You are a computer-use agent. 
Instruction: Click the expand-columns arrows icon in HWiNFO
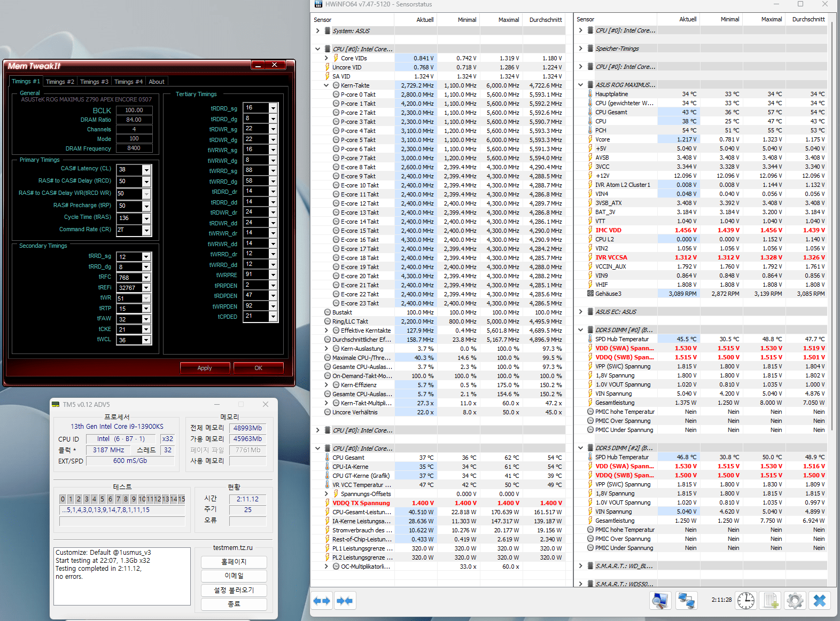click(322, 601)
